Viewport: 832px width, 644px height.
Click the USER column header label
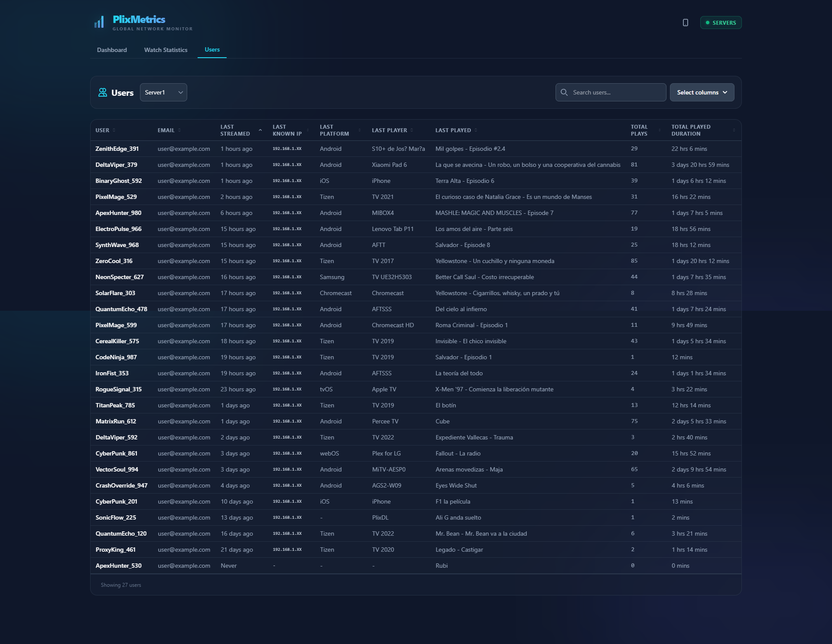click(x=102, y=130)
